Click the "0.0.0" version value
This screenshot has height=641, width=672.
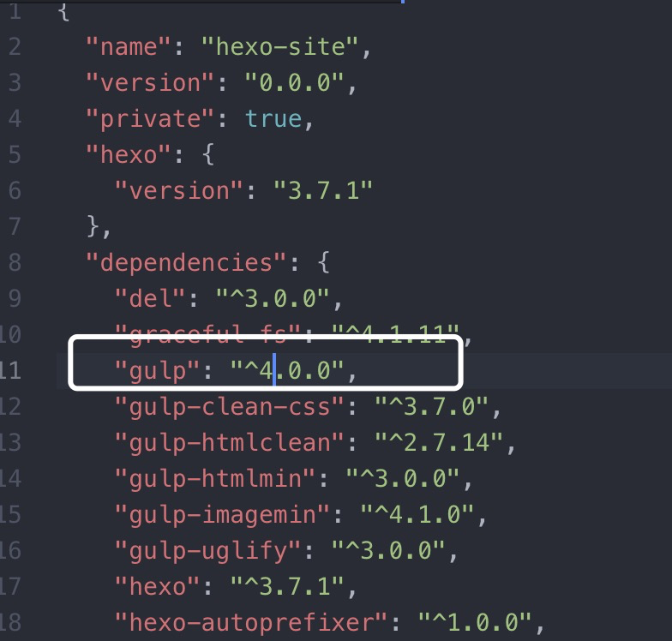[x=294, y=82]
